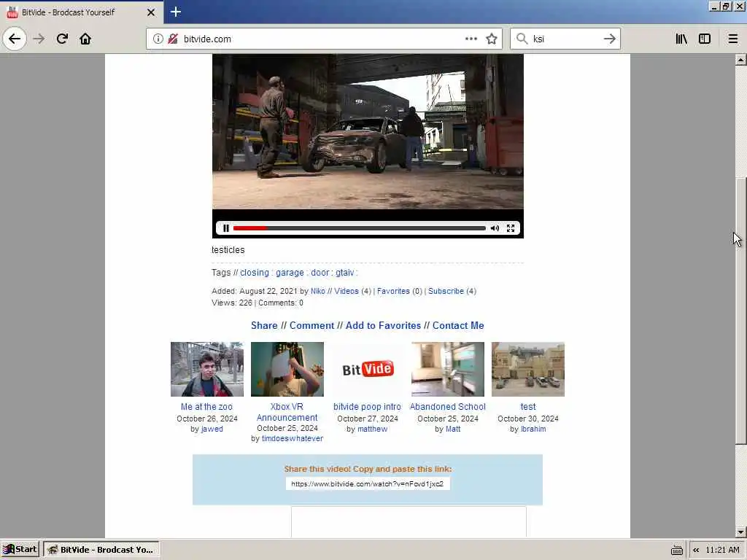Screen dimensions: 747x560
Task: Open the BitVide logo video thumbnail
Action: 368,369
